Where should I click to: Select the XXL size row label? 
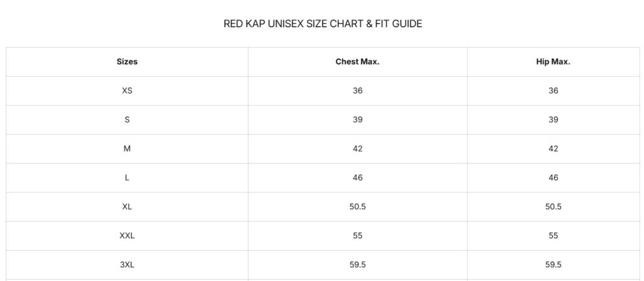pyautogui.click(x=127, y=236)
